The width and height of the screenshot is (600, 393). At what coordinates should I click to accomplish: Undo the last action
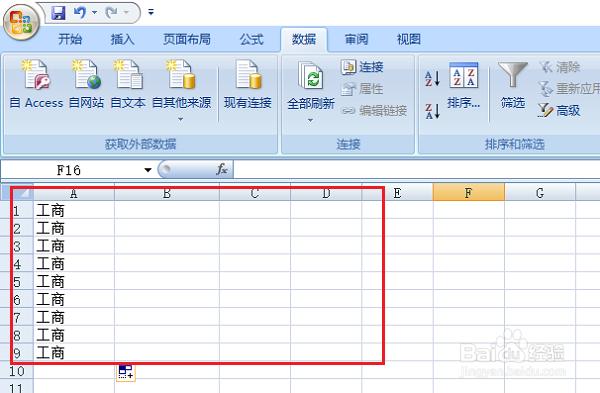click(x=80, y=13)
